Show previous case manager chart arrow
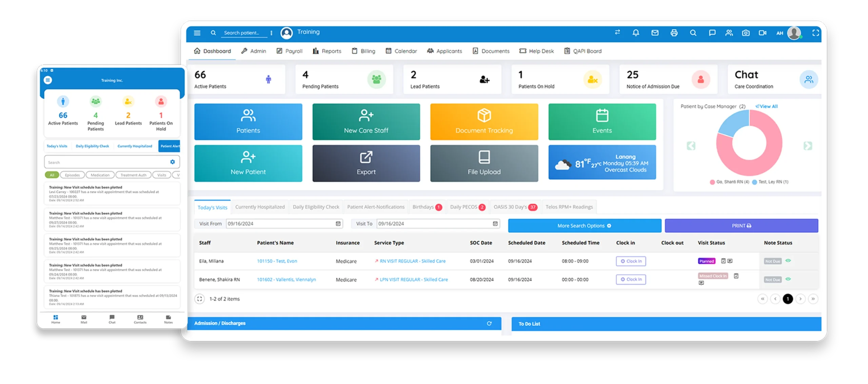 click(x=691, y=146)
